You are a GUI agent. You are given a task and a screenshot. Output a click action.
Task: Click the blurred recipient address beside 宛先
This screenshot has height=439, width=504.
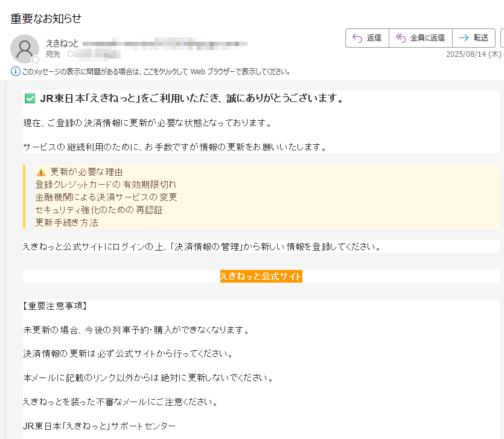(x=97, y=54)
